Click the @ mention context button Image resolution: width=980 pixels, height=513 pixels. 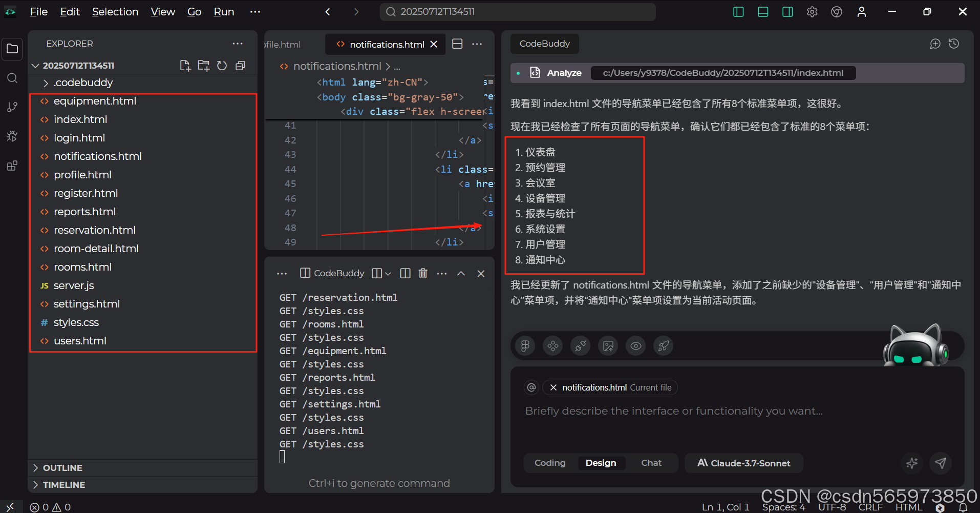coord(531,387)
